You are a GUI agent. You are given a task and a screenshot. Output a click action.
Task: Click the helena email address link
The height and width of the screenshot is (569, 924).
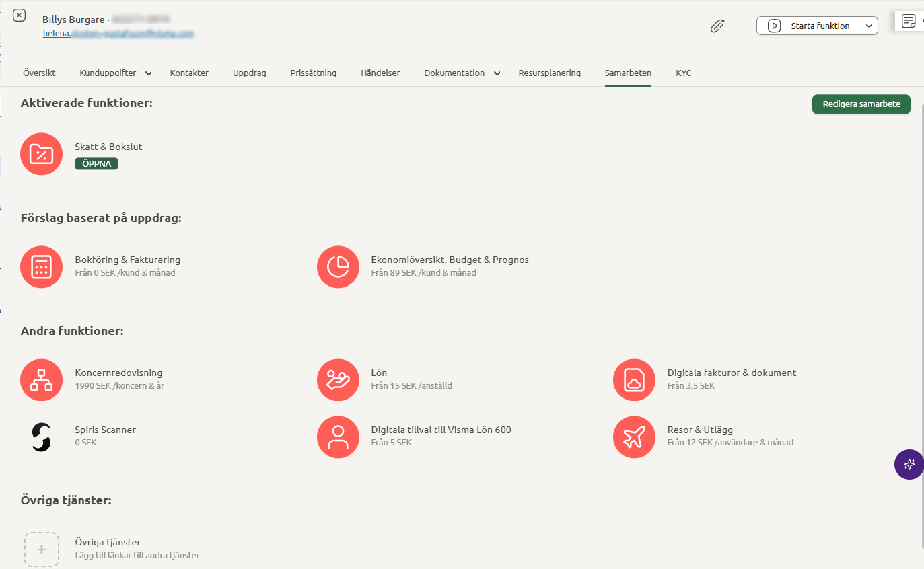118,33
